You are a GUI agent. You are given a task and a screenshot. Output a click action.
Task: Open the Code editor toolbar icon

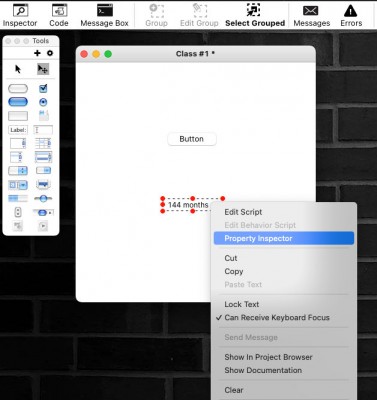click(x=59, y=15)
